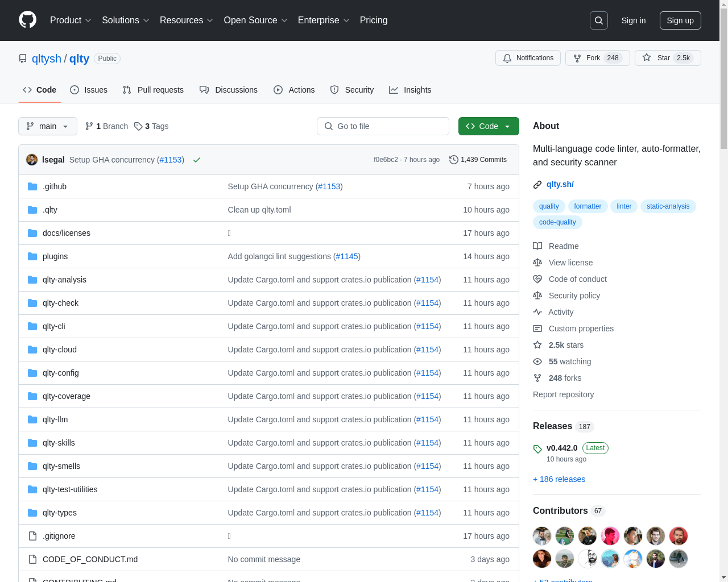Switch to the Issues tab
728x582 pixels.
(89, 90)
